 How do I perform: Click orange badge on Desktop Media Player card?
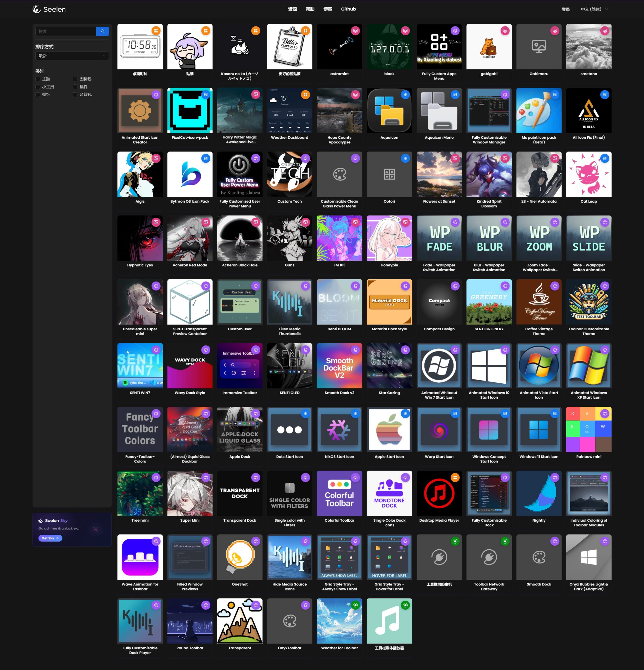pos(455,478)
